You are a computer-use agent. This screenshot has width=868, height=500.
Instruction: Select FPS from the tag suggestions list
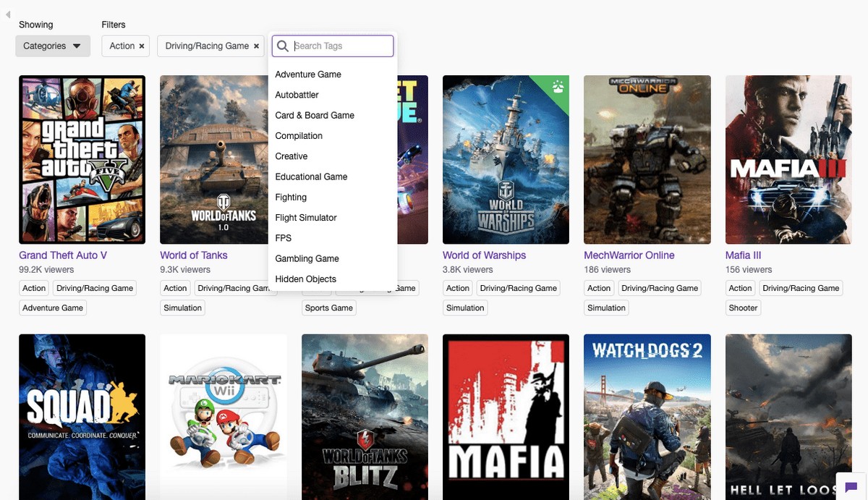coord(283,237)
